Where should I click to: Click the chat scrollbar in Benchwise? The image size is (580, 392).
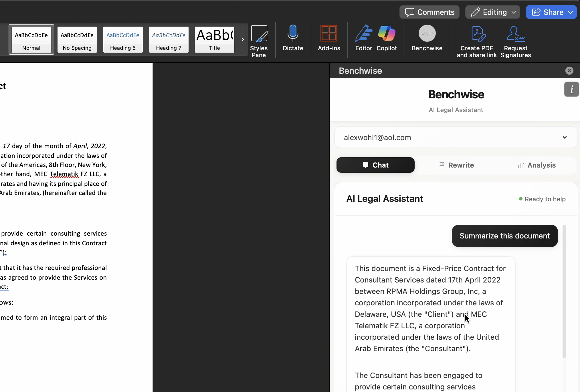coord(564,292)
